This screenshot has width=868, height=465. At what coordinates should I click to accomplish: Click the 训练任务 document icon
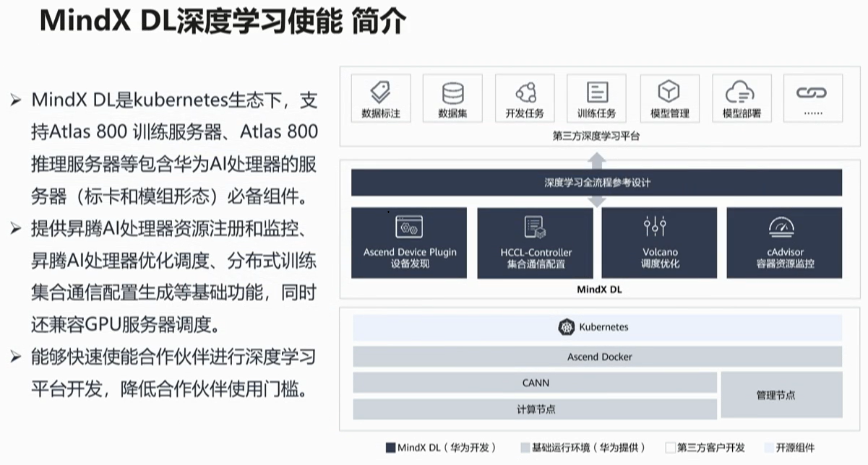point(597,92)
